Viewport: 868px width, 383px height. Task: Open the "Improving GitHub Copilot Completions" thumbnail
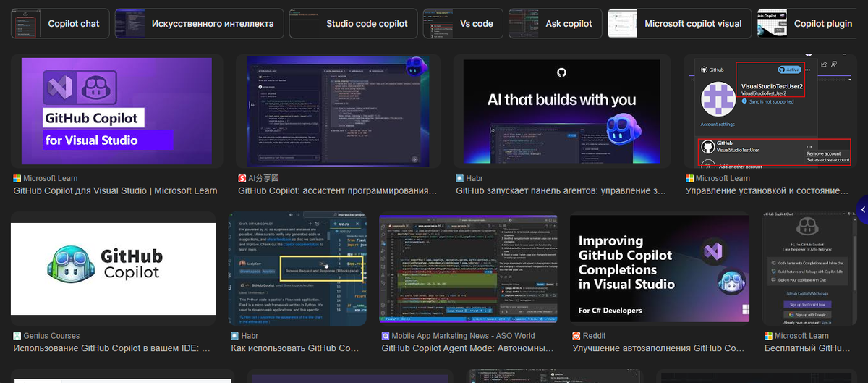click(x=660, y=269)
